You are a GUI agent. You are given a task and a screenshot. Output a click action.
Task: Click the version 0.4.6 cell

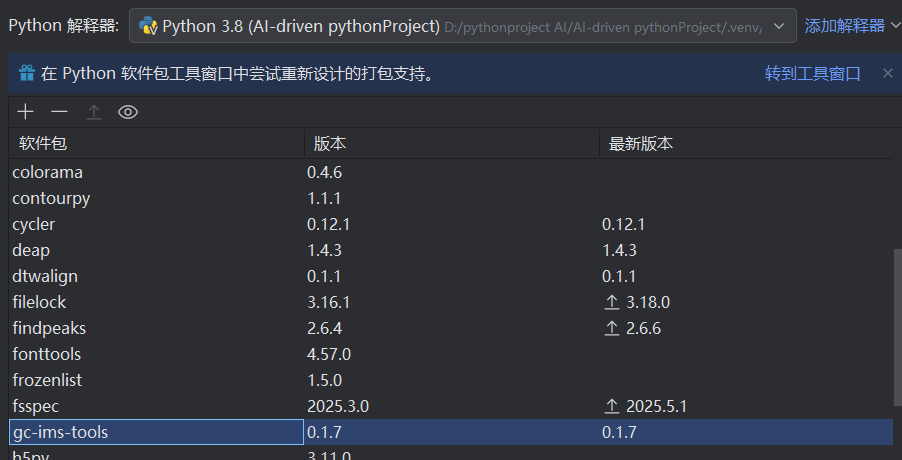pyautogui.click(x=324, y=172)
